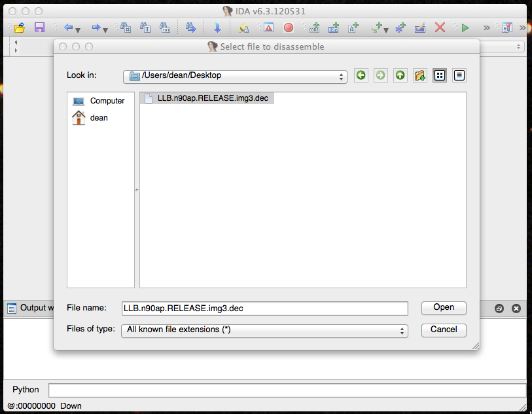Click the Open file toolbar icon
532x414 pixels.
(20, 28)
